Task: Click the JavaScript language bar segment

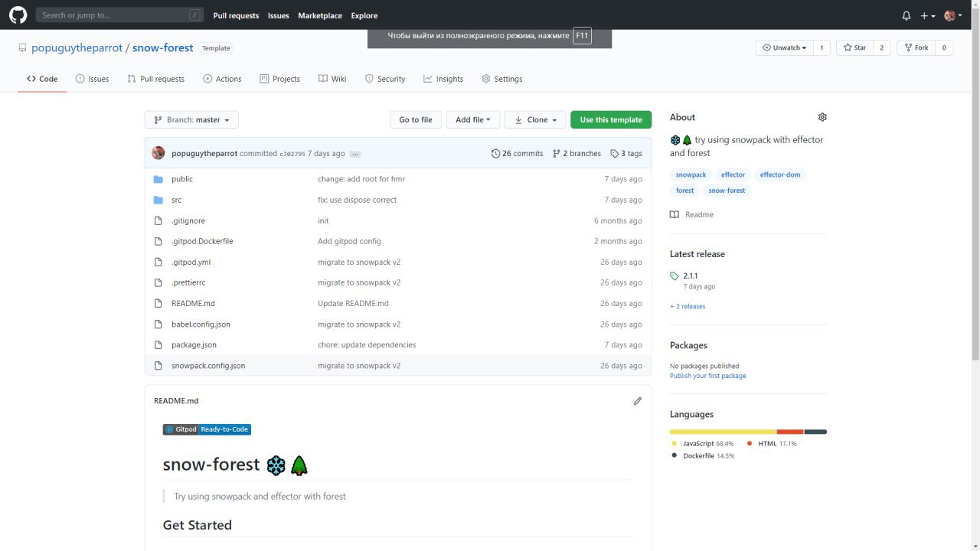Action: click(x=723, y=432)
